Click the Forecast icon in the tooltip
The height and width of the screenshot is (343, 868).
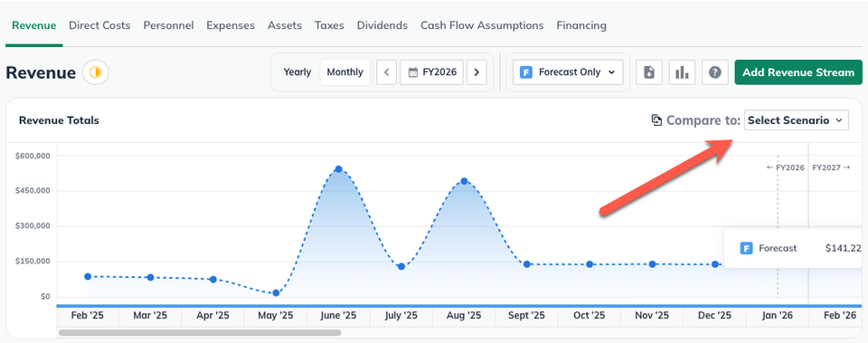[x=746, y=248]
